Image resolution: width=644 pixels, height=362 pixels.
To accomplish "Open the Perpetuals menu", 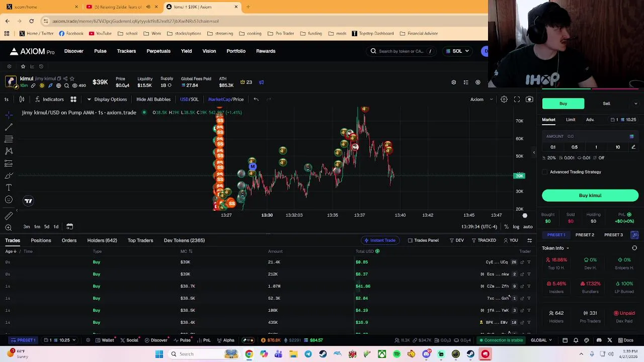I will point(158,51).
